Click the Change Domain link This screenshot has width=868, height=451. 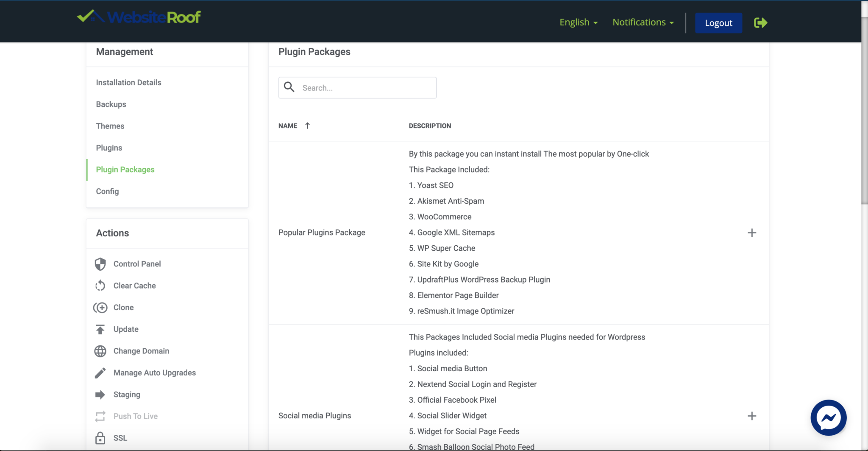tap(141, 351)
